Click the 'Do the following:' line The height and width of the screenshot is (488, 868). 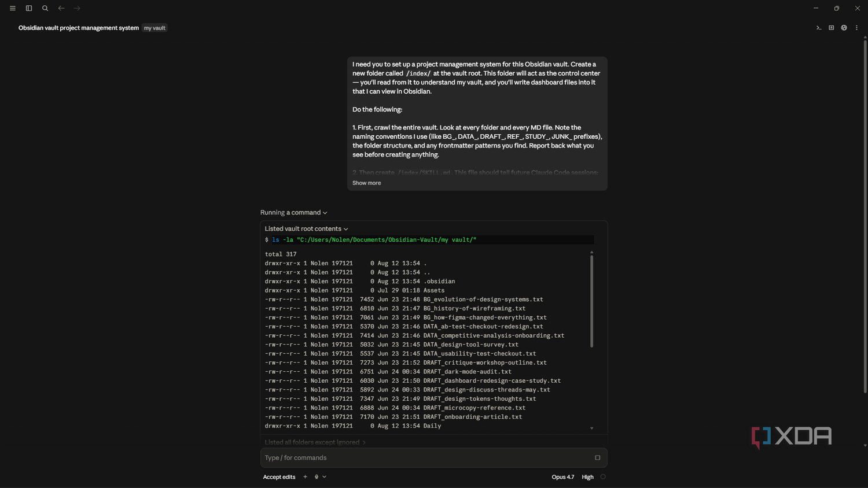coord(377,110)
